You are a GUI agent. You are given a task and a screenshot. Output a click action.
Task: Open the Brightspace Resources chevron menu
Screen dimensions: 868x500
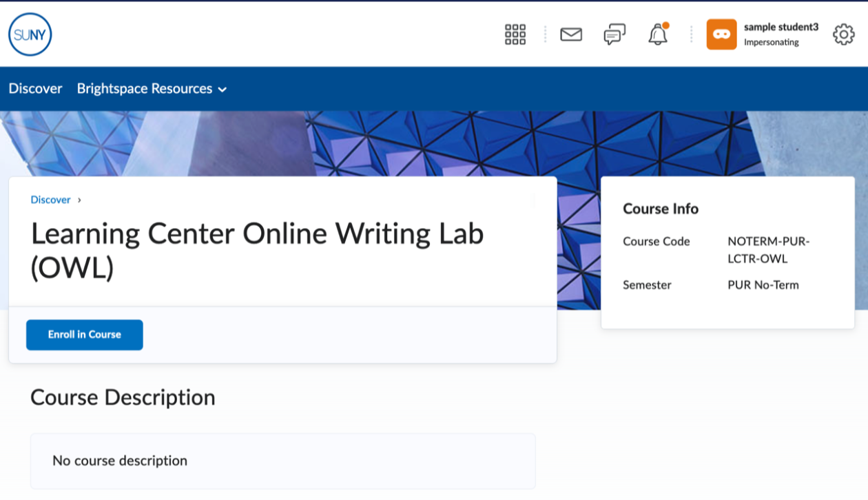click(222, 90)
